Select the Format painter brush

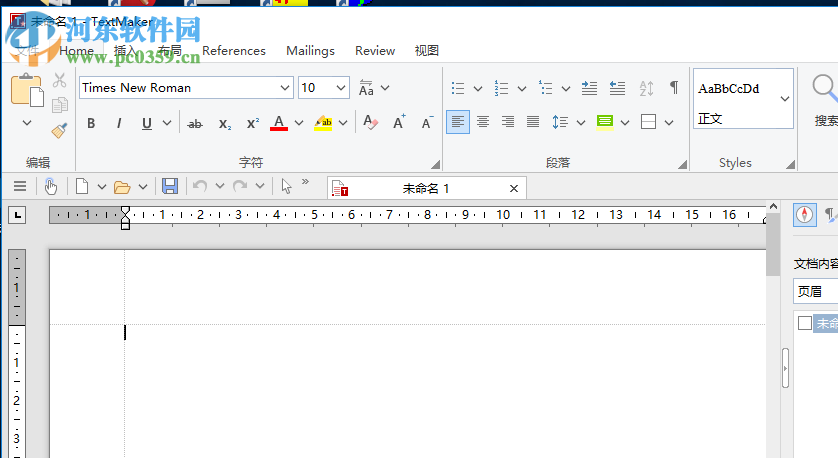click(x=59, y=130)
